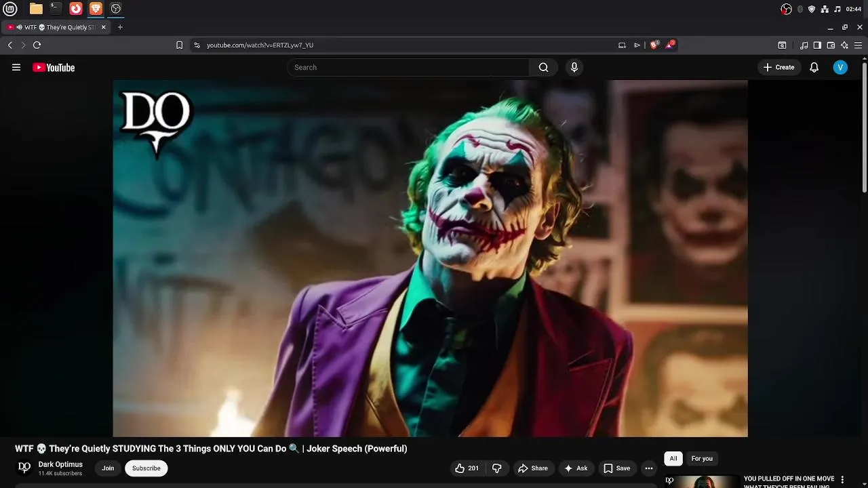The width and height of the screenshot is (868, 488).
Task: Go back to the previous page
Action: pos(9,45)
